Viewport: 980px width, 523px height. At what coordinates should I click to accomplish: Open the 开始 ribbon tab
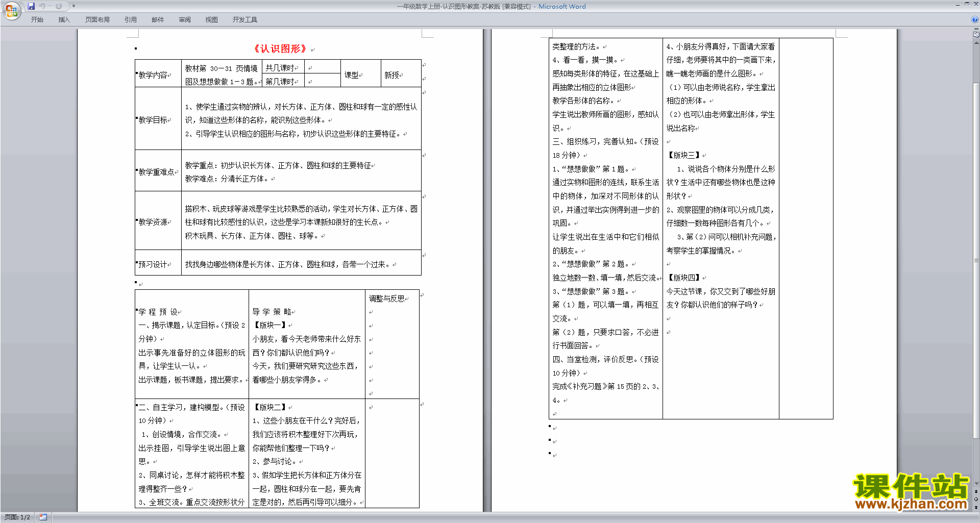37,20
